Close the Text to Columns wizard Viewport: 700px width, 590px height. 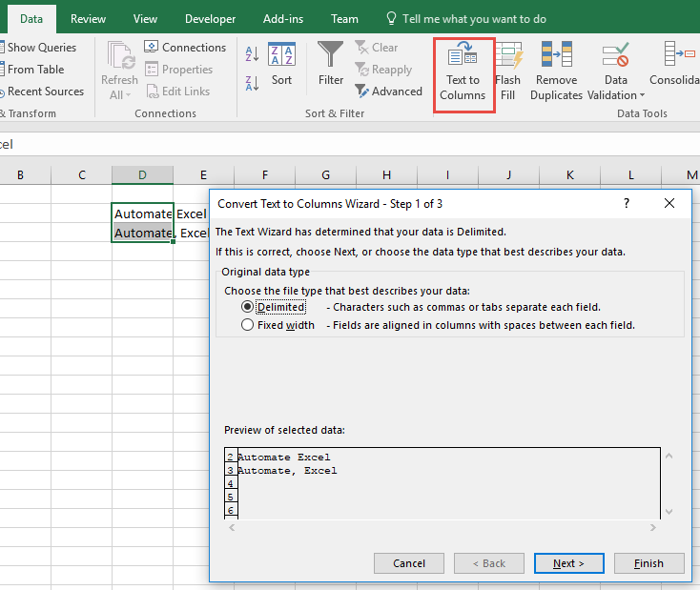coord(669,204)
